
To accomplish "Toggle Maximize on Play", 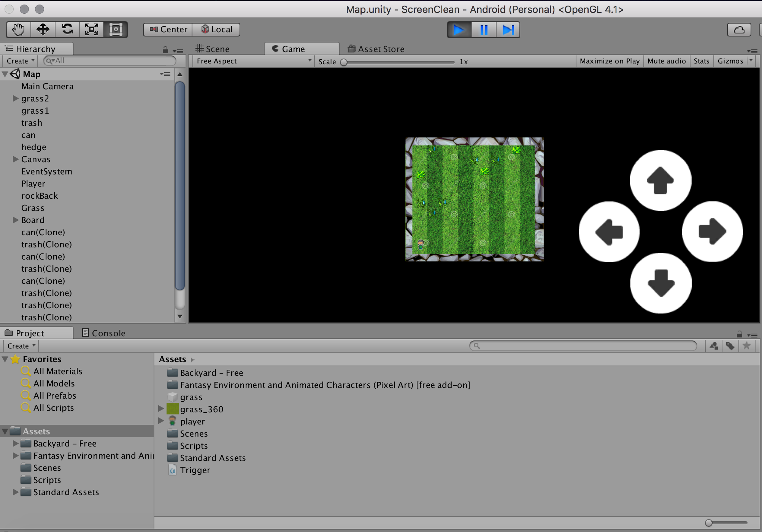I will pyautogui.click(x=610, y=61).
